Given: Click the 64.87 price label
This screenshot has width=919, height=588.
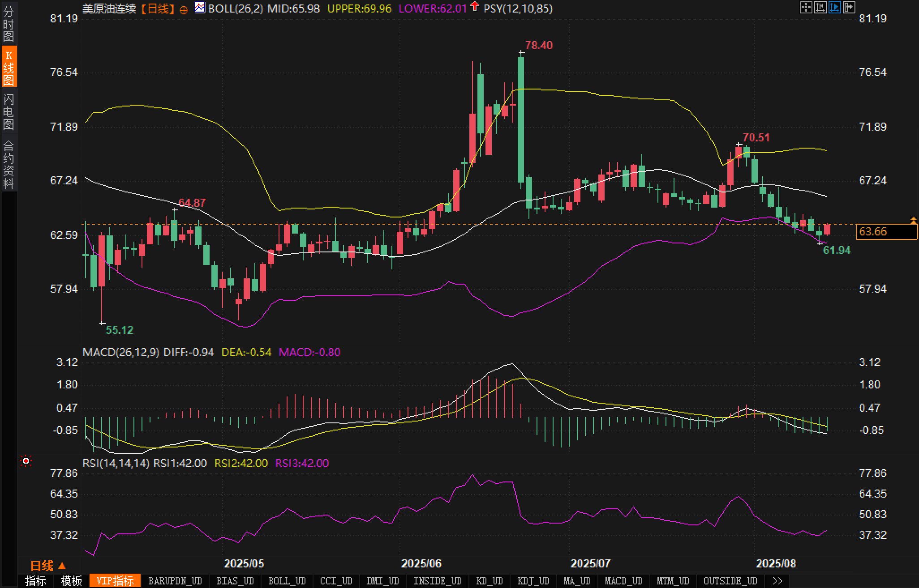Looking at the screenshot, I should click(x=192, y=203).
